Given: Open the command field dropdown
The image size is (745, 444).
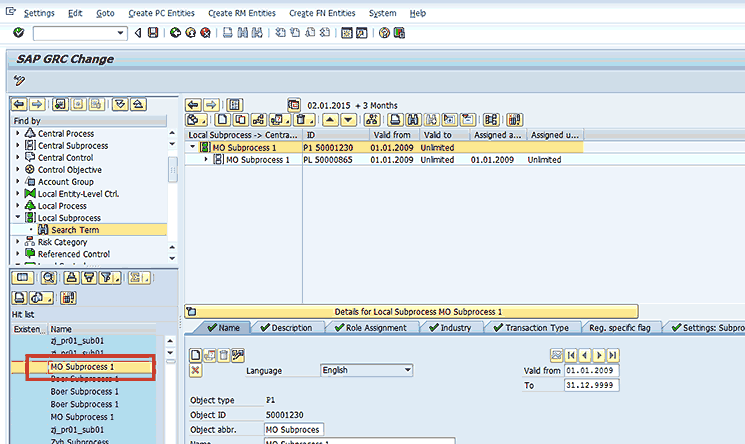Looking at the screenshot, I should pos(121,33).
